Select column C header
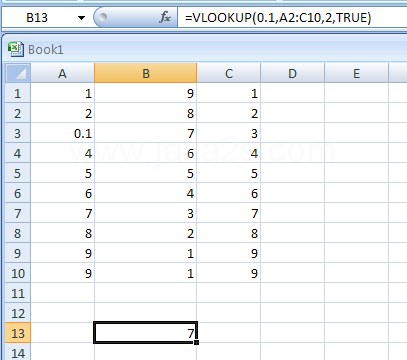The width and height of the screenshot is (407, 360). pyautogui.click(x=229, y=73)
